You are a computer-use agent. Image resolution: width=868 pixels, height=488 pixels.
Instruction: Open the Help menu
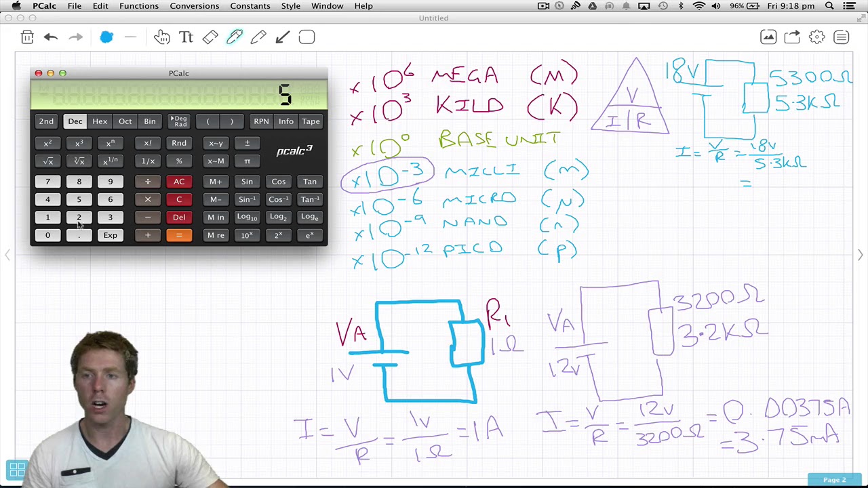click(363, 6)
